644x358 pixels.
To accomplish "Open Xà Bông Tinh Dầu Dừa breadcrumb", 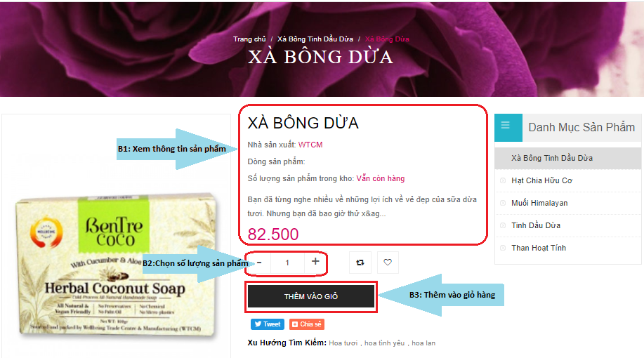I will coord(315,39).
